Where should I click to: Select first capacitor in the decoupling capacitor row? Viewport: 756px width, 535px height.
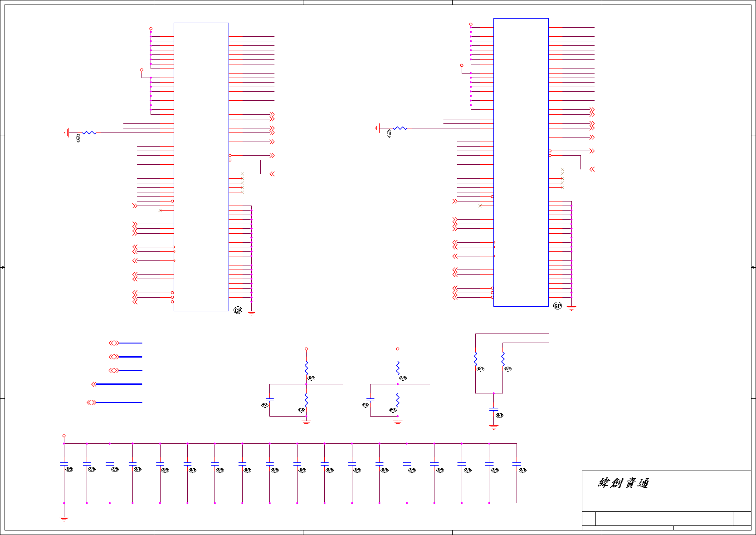tap(64, 464)
